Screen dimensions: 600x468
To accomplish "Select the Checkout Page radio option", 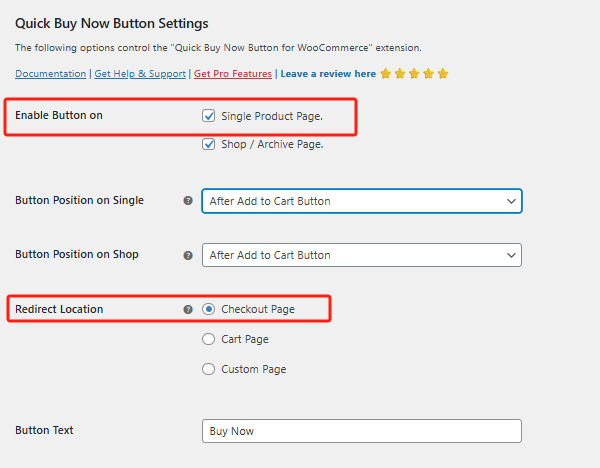I will tap(209, 309).
